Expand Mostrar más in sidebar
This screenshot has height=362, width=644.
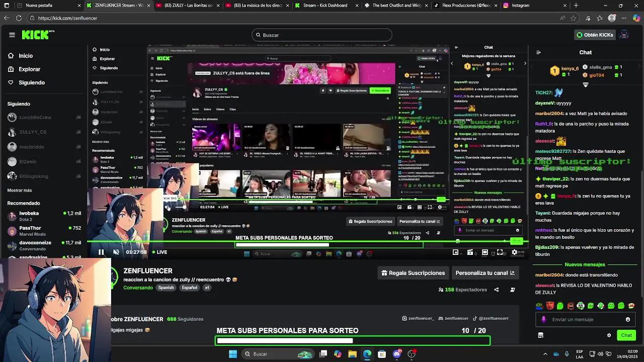click(x=20, y=191)
